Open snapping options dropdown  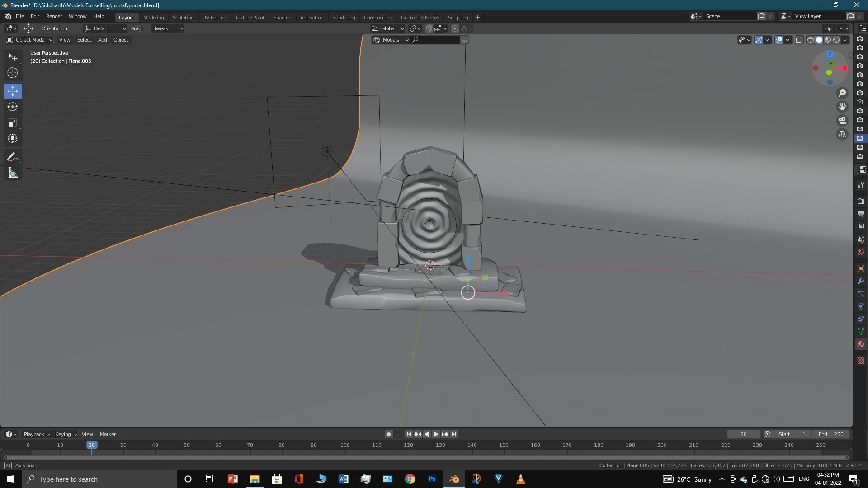[x=441, y=28]
